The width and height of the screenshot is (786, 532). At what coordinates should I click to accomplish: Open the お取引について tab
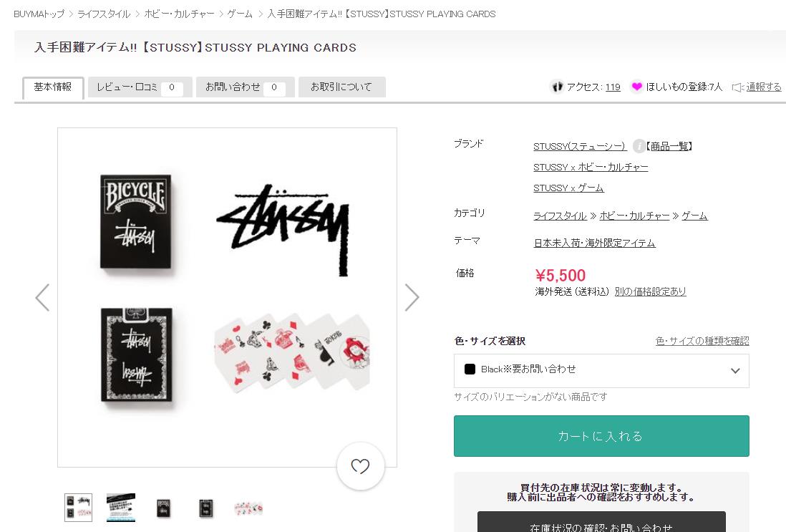point(341,87)
